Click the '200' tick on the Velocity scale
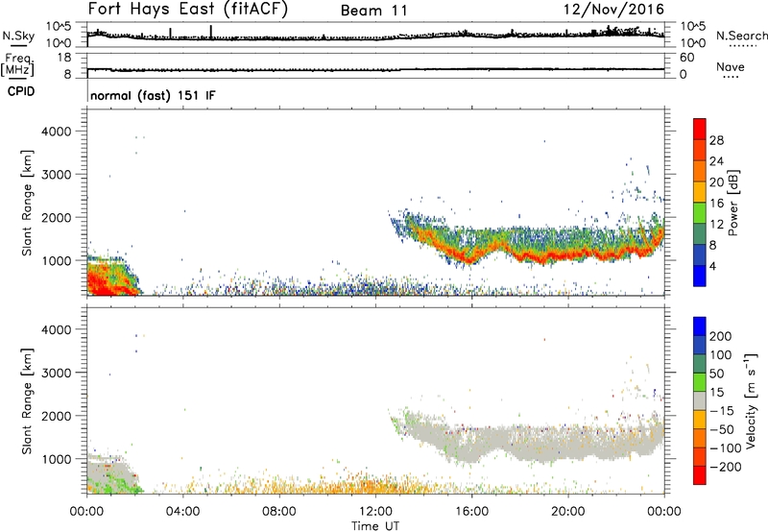This screenshot has width=768, height=532. tap(721, 336)
